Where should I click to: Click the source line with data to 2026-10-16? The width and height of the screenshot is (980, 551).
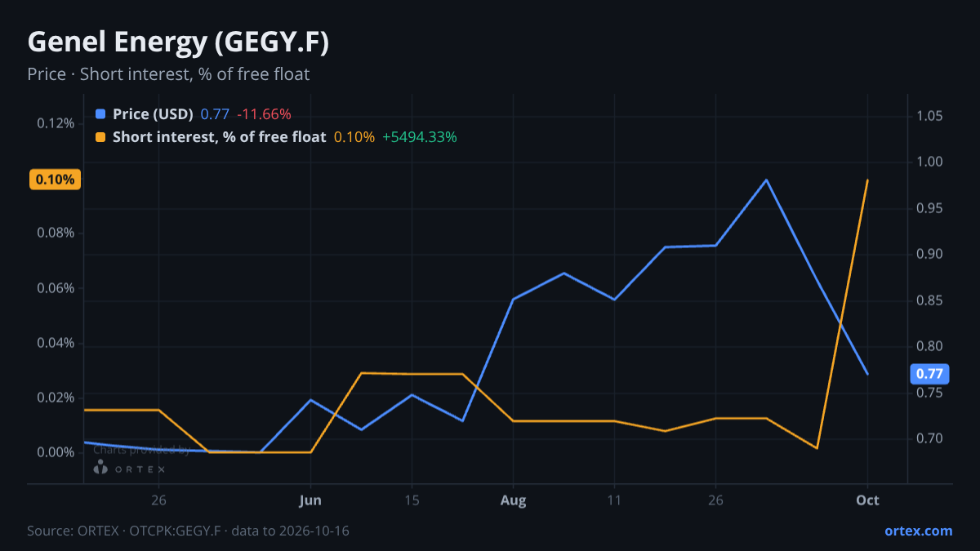pos(188,531)
